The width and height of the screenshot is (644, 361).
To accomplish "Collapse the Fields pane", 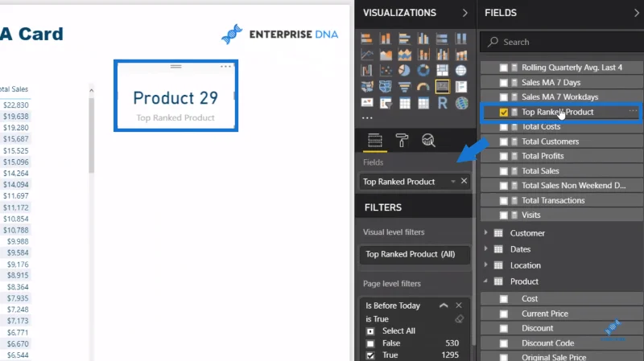I will [636, 13].
